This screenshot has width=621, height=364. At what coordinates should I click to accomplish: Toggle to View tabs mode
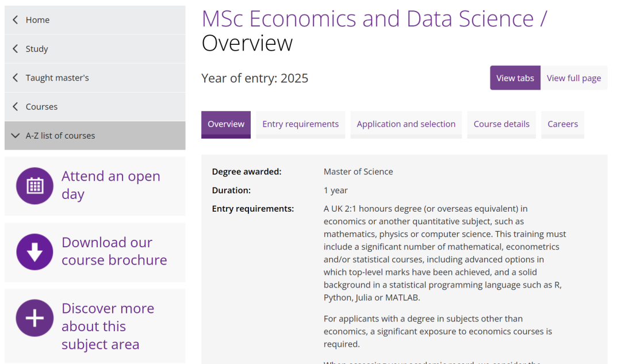[x=515, y=78]
